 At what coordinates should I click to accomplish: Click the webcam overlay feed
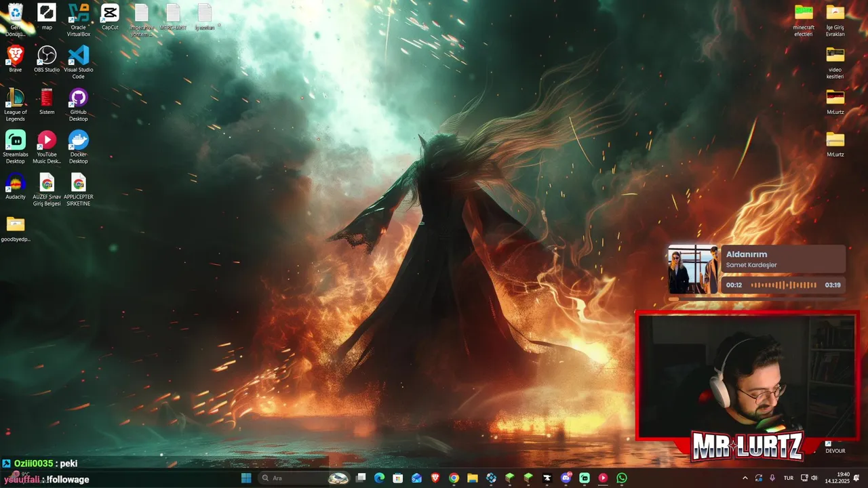pos(747,377)
